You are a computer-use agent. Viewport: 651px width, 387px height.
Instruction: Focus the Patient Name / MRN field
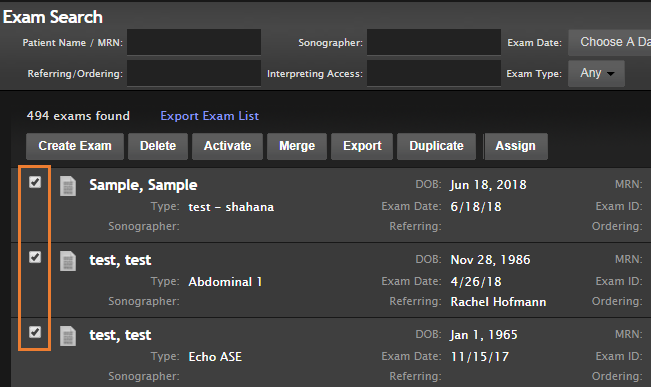(194, 42)
